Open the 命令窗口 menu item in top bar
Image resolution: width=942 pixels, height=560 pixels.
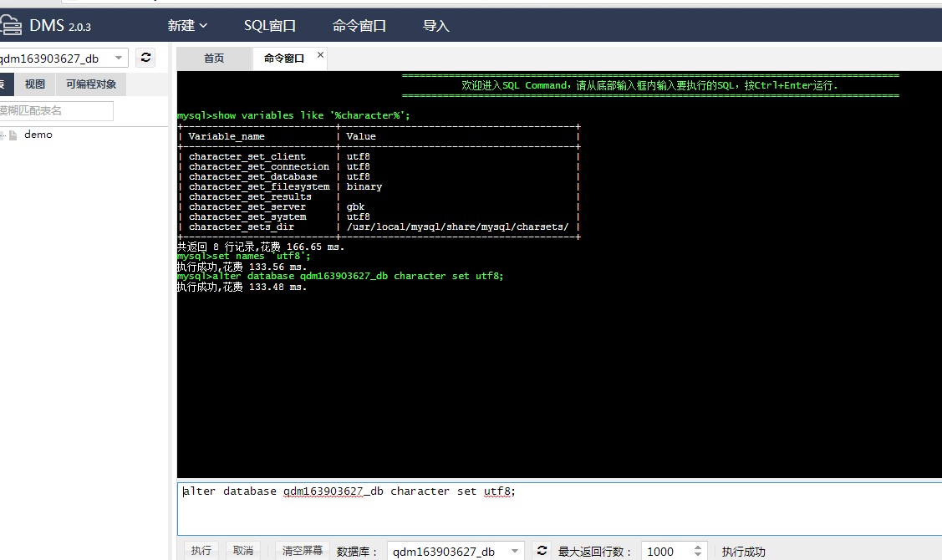pos(359,25)
